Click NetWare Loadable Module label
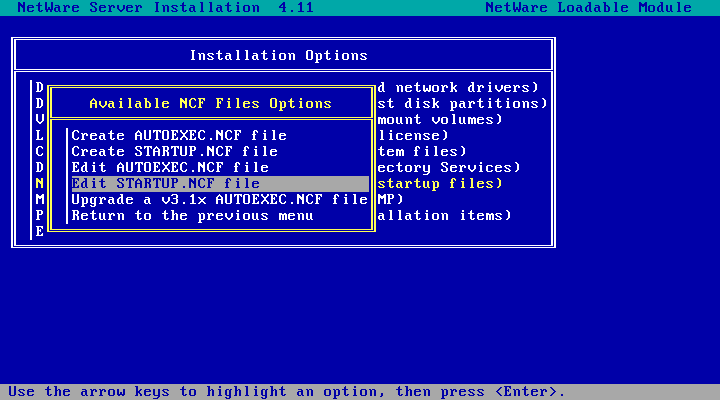This screenshot has width=720, height=400. click(x=589, y=7)
